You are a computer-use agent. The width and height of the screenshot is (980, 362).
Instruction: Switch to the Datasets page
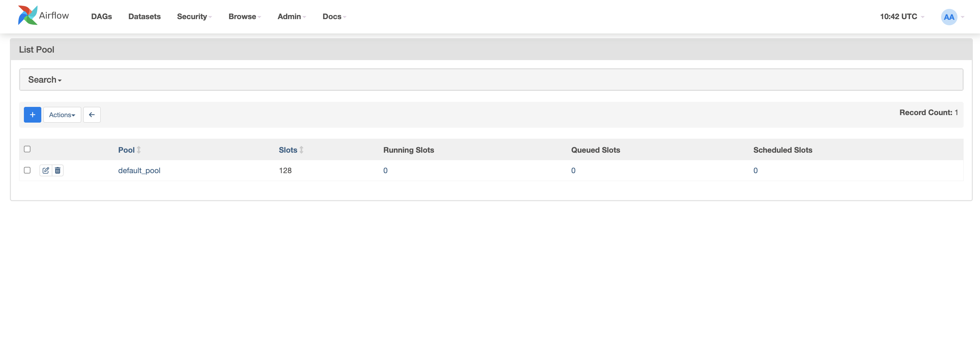pos(144,16)
